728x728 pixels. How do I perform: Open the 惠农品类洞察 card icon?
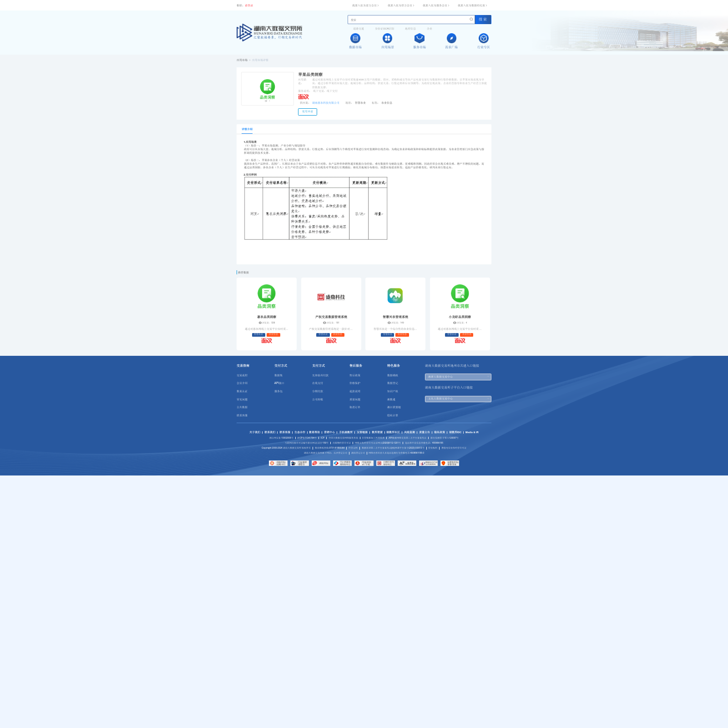[x=267, y=297]
